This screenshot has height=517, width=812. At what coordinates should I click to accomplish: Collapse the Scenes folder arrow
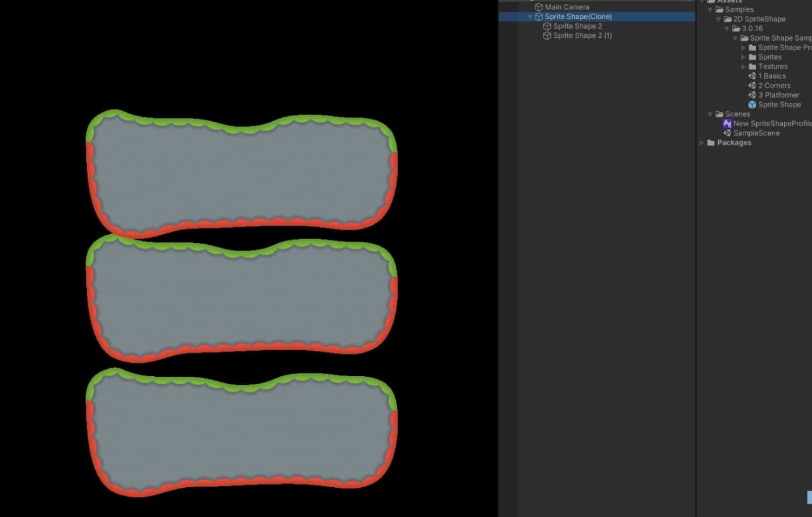[710, 114]
